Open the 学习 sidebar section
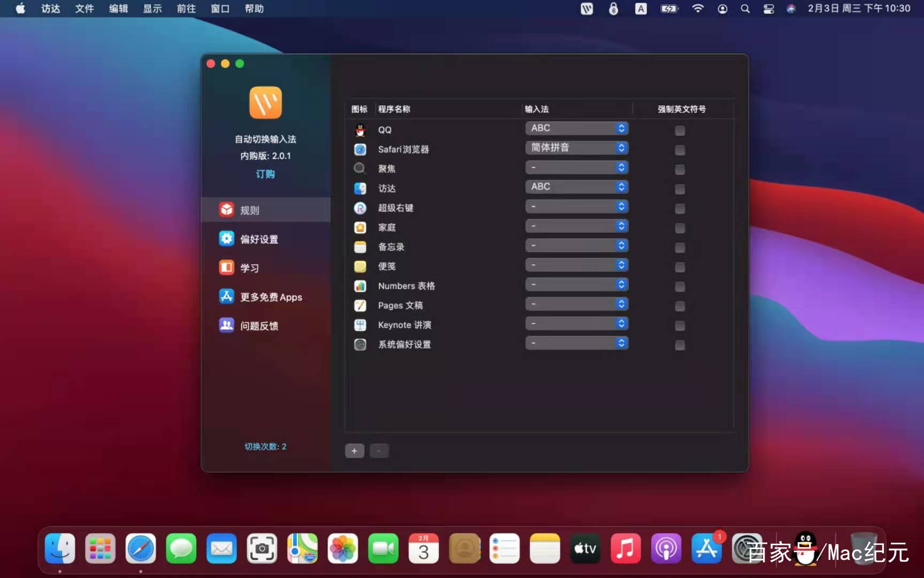 266,268
